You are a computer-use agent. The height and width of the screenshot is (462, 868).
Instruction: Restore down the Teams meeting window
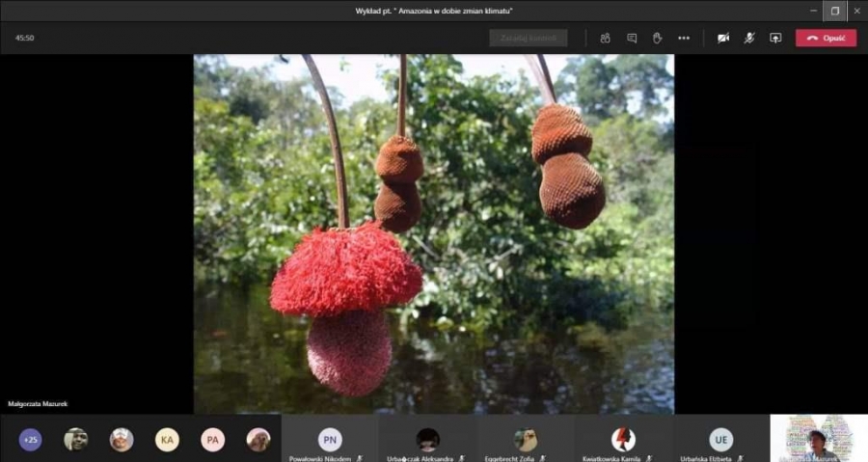point(834,11)
